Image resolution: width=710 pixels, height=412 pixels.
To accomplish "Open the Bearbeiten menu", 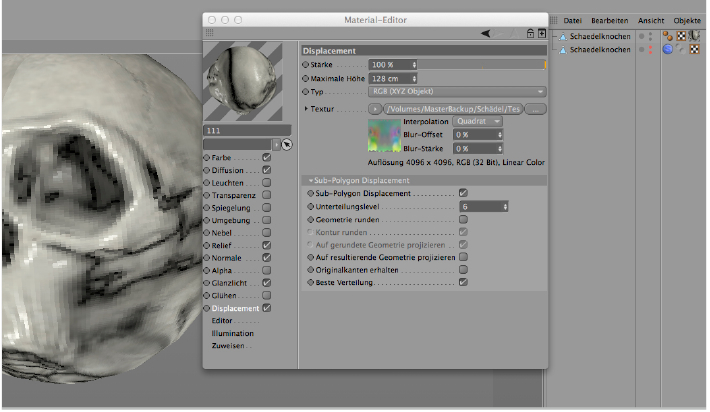I will [x=610, y=20].
